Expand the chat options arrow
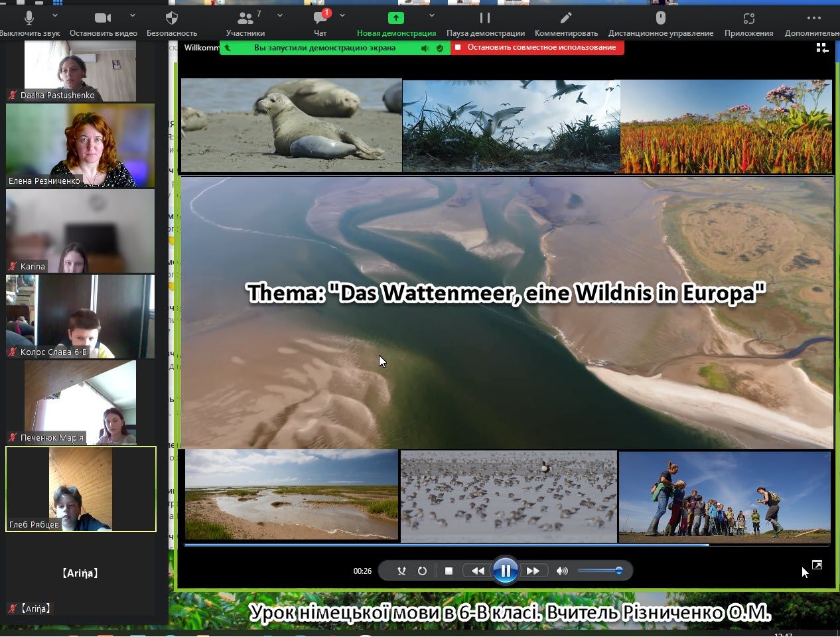840x637 pixels. tap(342, 15)
